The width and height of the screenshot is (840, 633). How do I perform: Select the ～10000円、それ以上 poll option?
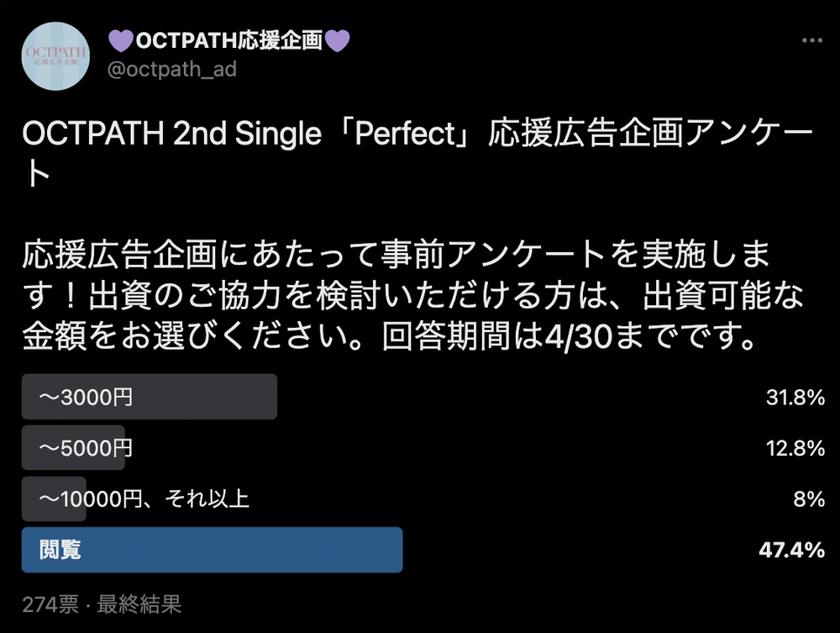(144, 498)
